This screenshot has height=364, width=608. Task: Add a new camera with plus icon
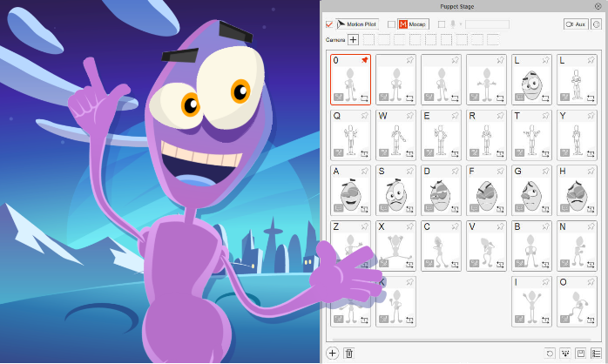point(354,39)
